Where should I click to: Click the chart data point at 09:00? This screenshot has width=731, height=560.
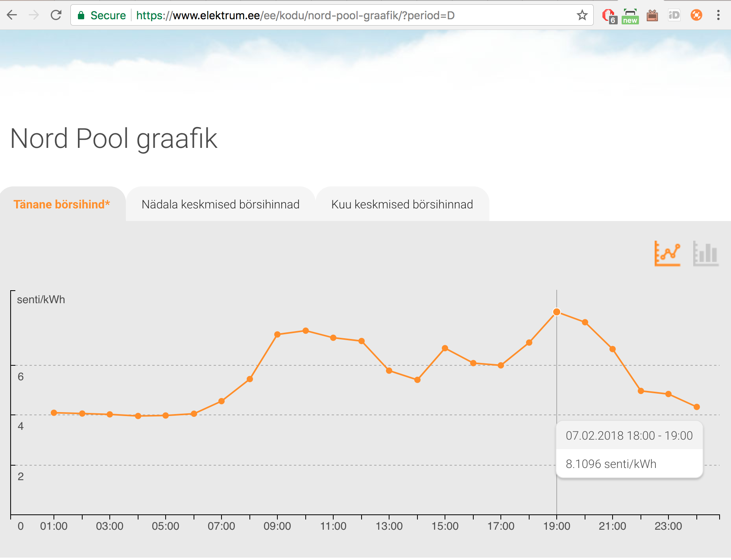tap(277, 334)
